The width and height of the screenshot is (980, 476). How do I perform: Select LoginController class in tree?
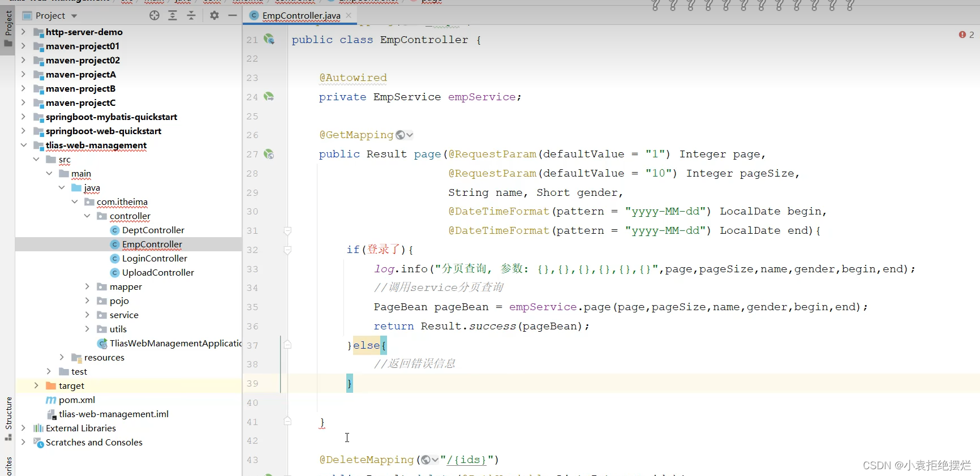pyautogui.click(x=154, y=259)
